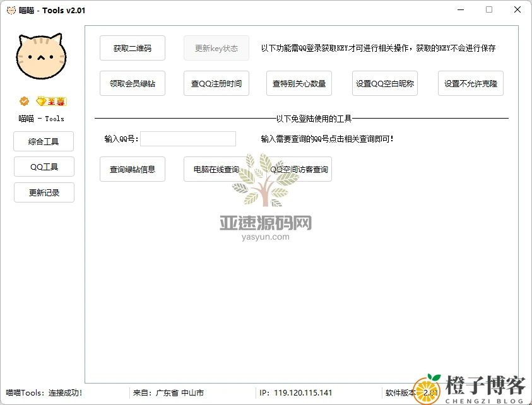
Task: Open the 综合工具 section
Action: click(44, 141)
